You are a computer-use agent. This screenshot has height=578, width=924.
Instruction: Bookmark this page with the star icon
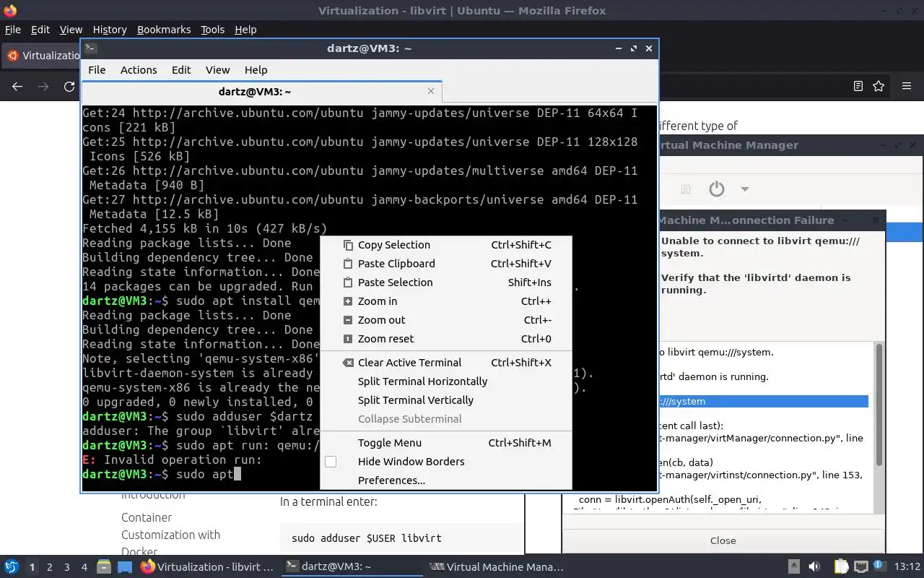point(879,87)
